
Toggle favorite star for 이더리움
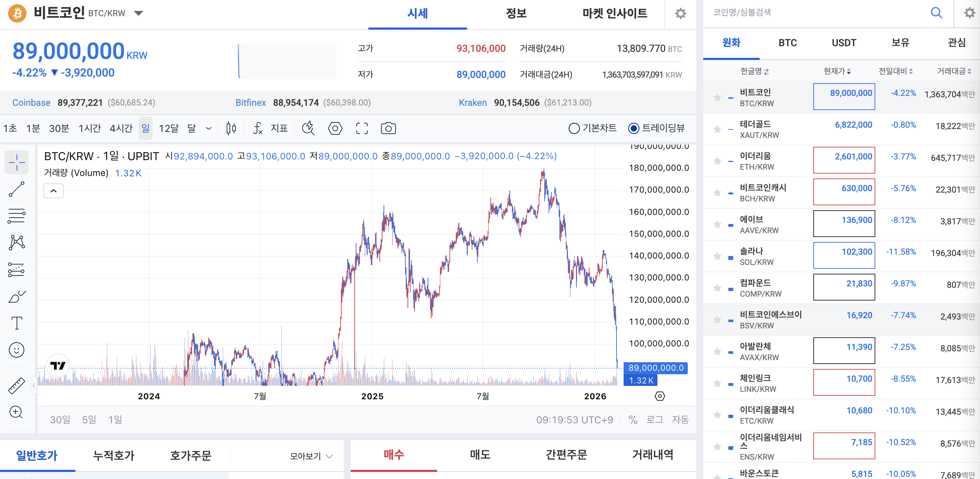point(717,161)
